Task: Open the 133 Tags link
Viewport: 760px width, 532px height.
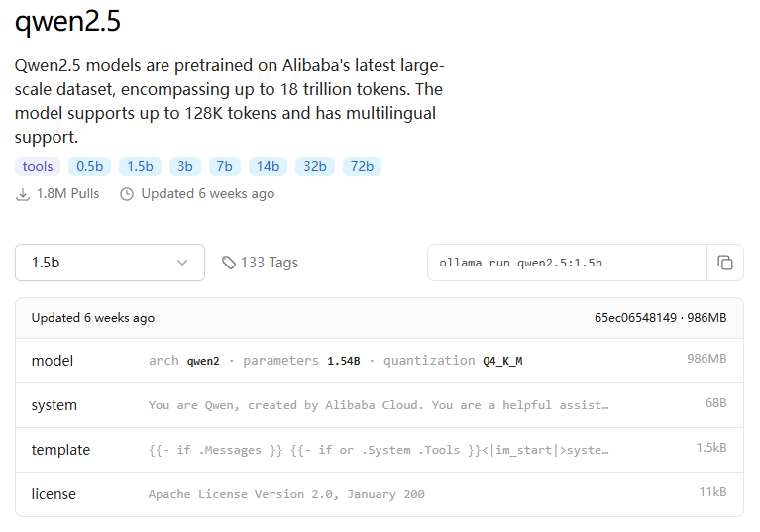Action: pyautogui.click(x=269, y=263)
